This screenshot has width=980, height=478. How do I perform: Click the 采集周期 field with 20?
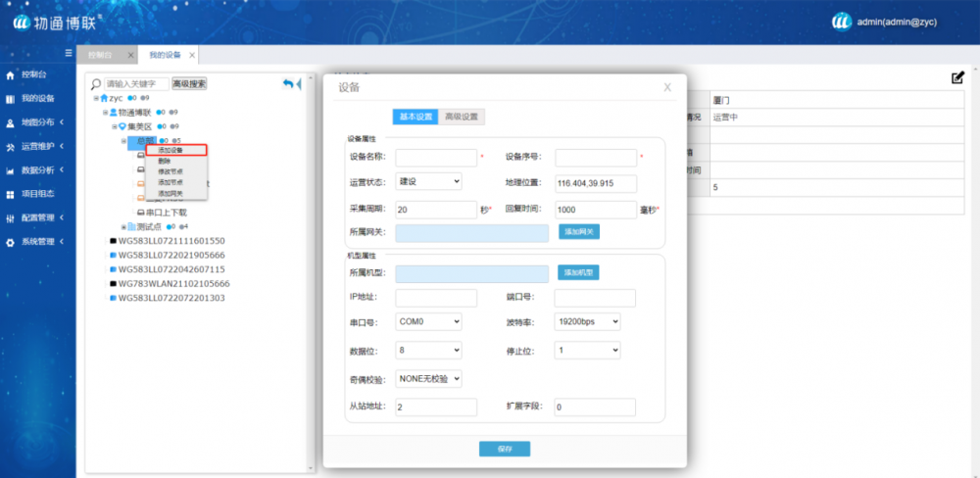(x=436, y=210)
